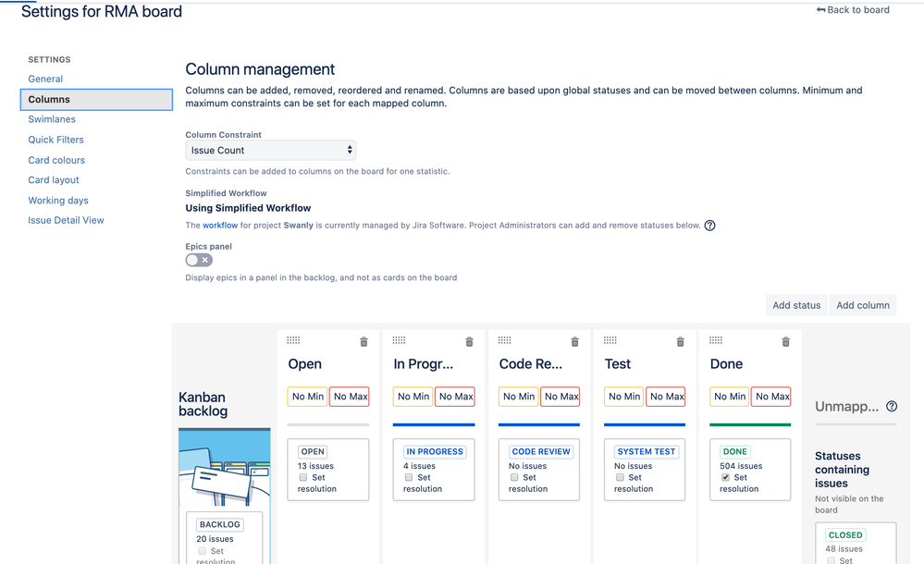Image resolution: width=924 pixels, height=564 pixels.
Task: Grab the In Progress column drag handle
Action: [399, 340]
